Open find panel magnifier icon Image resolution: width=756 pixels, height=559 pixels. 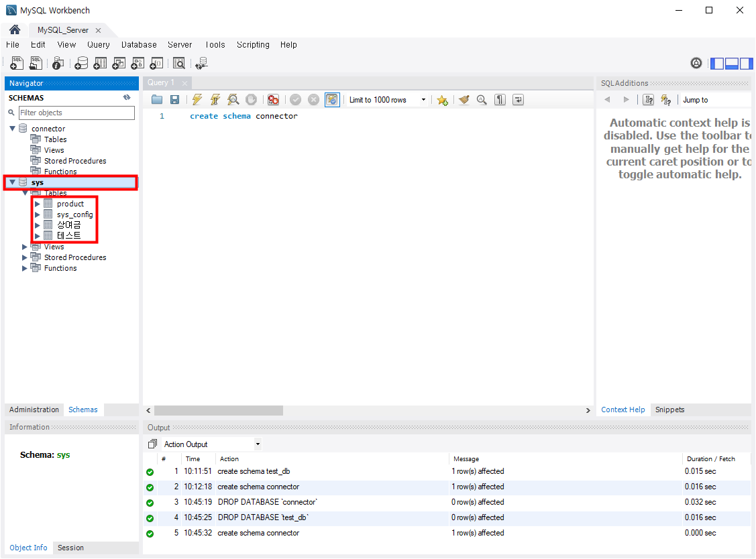tap(482, 100)
